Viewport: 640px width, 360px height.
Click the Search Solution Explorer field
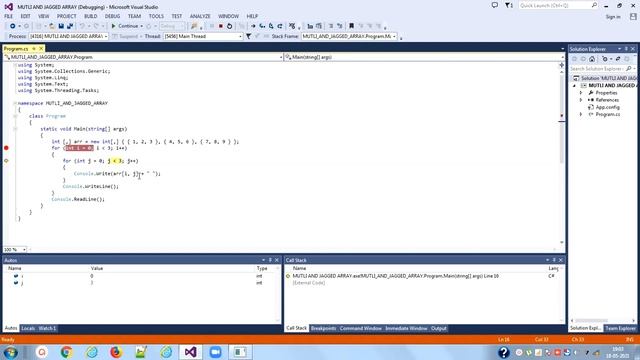pyautogui.click(x=602, y=69)
